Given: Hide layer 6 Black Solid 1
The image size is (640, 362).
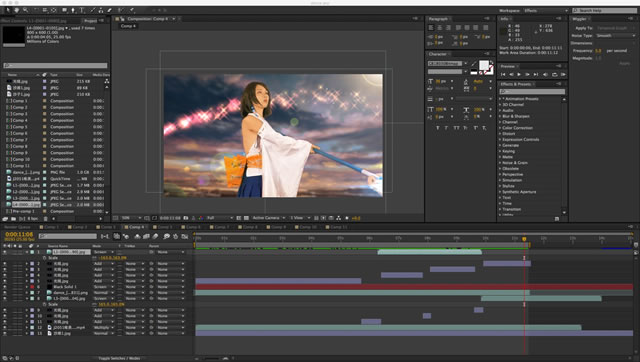Looking at the screenshot, I should pos(5,287).
